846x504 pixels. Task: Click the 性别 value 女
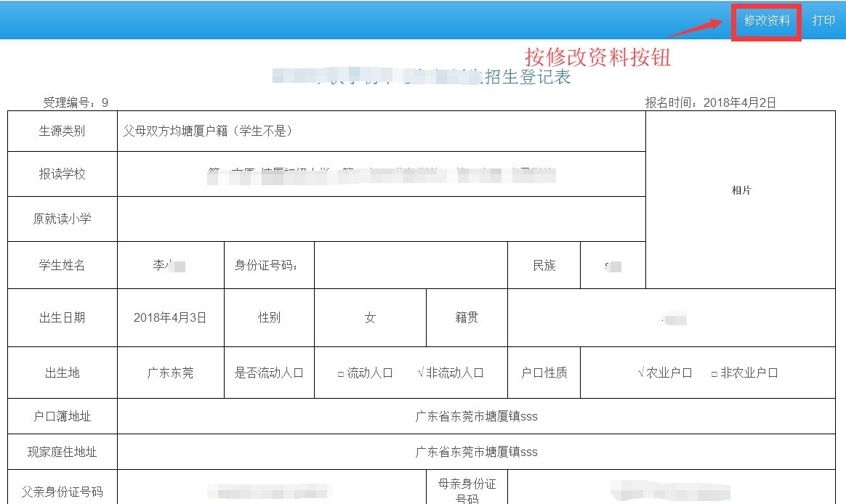click(x=370, y=317)
